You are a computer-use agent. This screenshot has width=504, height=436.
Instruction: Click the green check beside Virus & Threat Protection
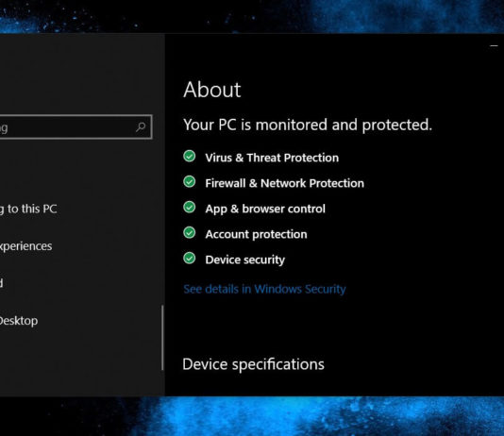coord(190,156)
